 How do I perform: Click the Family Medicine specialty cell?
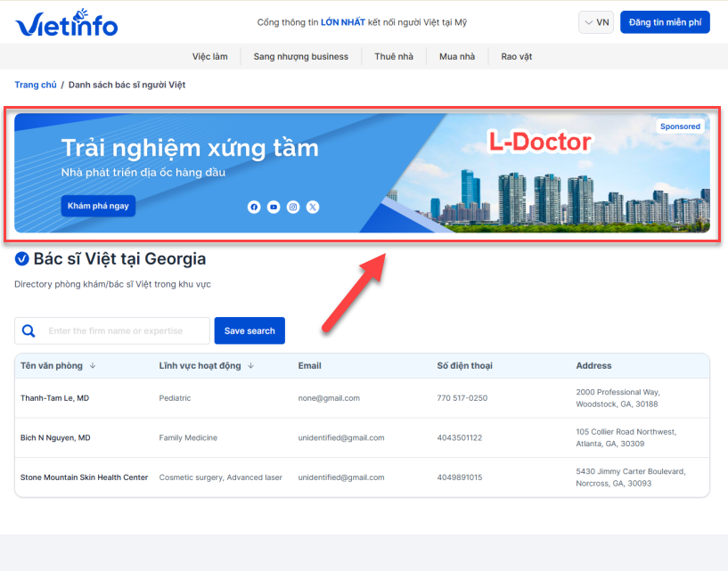[x=188, y=437]
